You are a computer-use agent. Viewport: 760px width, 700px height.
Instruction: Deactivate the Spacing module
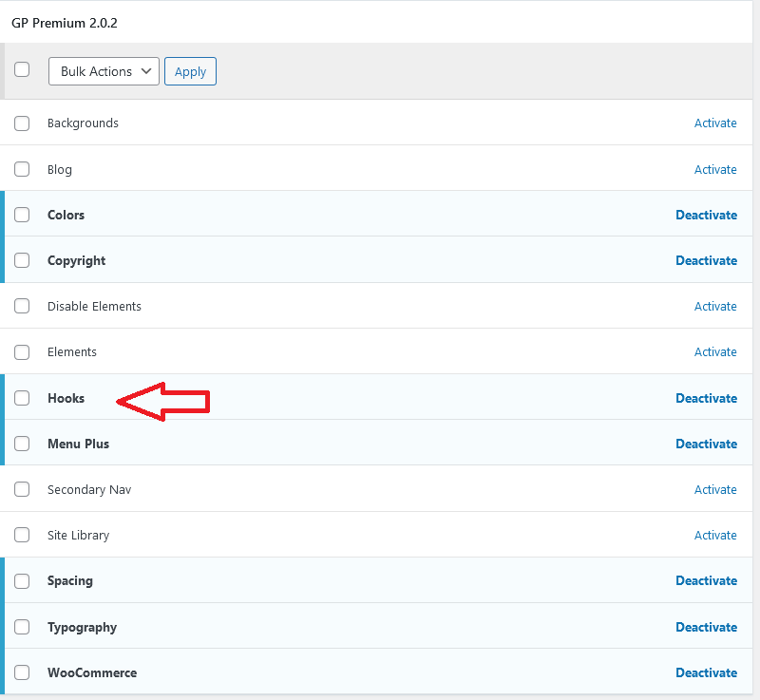coord(706,580)
